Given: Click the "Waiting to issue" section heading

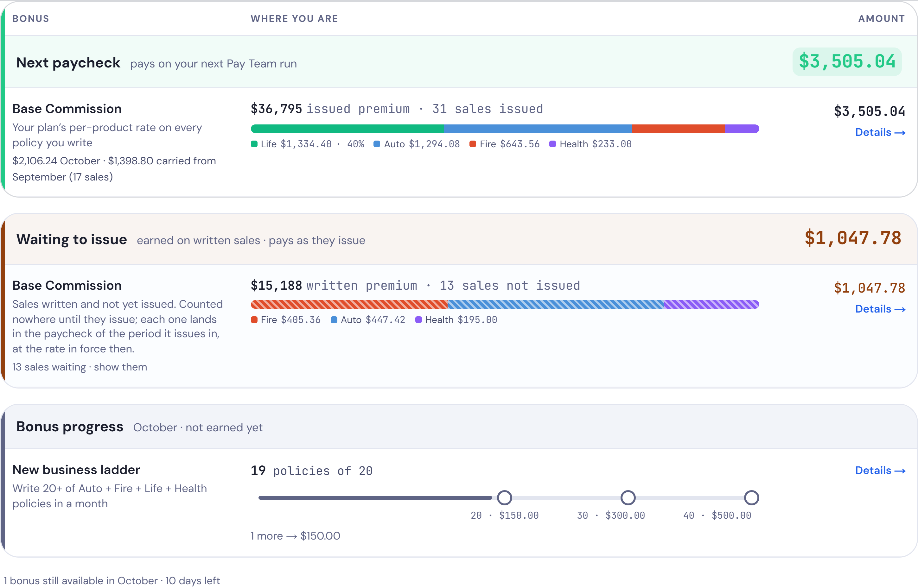Looking at the screenshot, I should (x=71, y=239).
